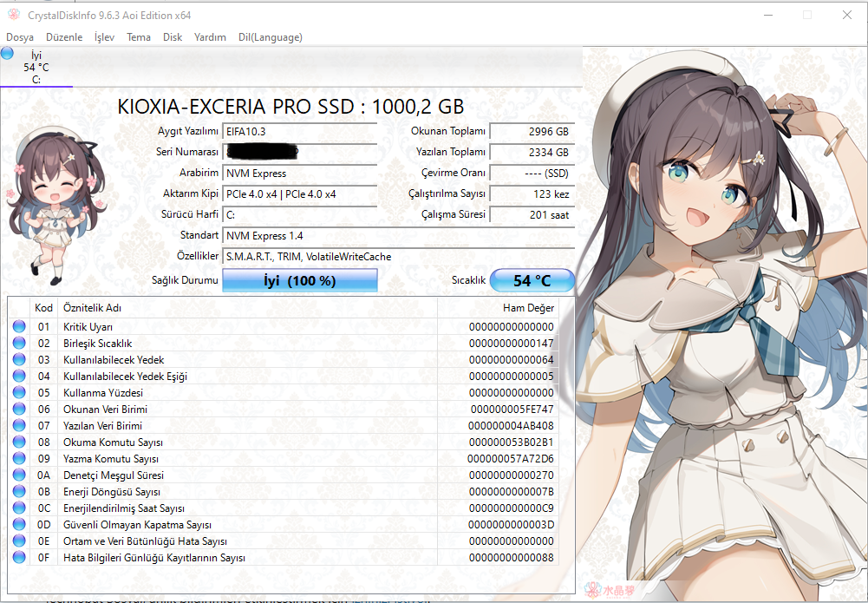Click the CrystalDiskInfo app icon in title bar
This screenshot has height=603, width=868.
[13, 15]
